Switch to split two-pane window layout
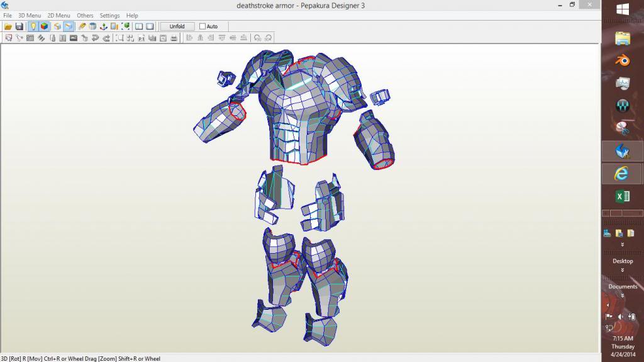The image size is (644, 362). click(139, 26)
